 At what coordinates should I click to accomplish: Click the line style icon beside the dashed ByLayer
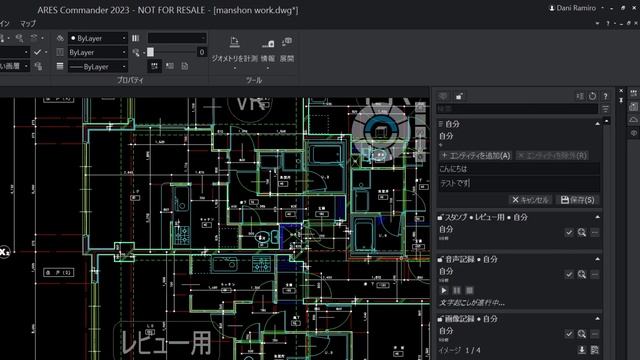pyautogui.click(x=60, y=66)
